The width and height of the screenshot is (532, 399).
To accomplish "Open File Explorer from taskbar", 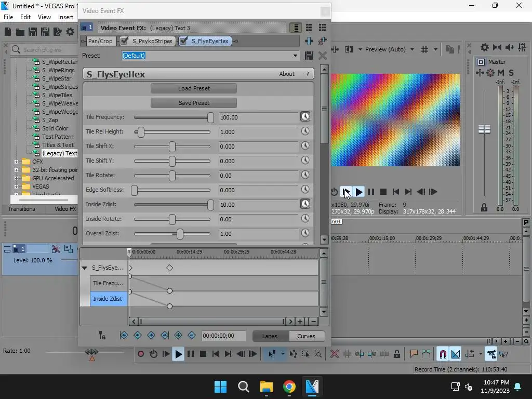I will click(267, 387).
